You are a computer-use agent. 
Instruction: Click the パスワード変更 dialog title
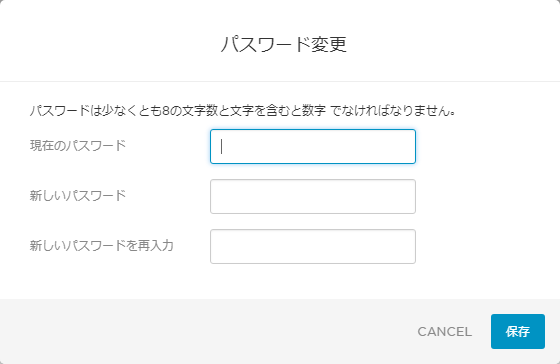pos(284,44)
